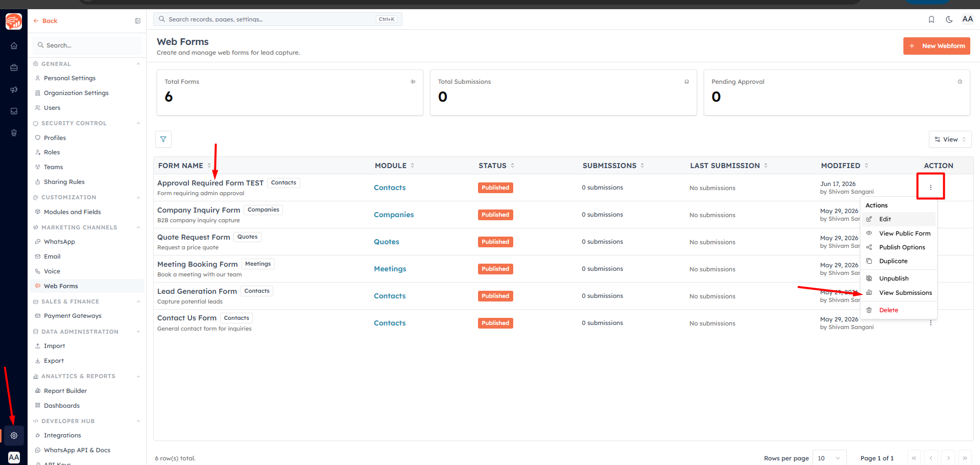Image resolution: width=980 pixels, height=465 pixels.
Task: Choose Delete in Actions menu
Action: coord(899,310)
